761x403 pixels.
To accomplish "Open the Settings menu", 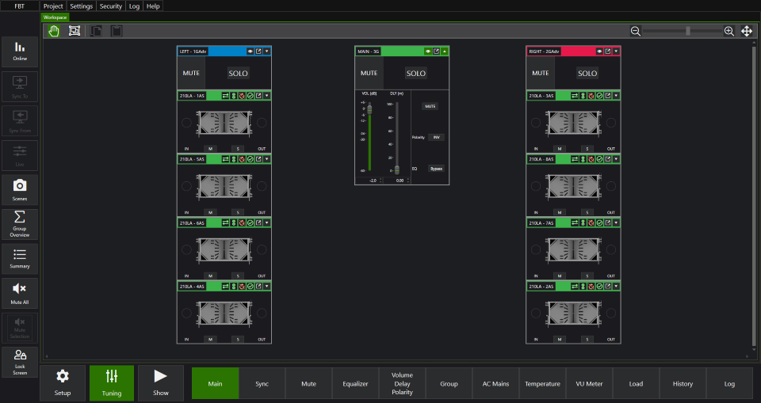I will (81, 6).
